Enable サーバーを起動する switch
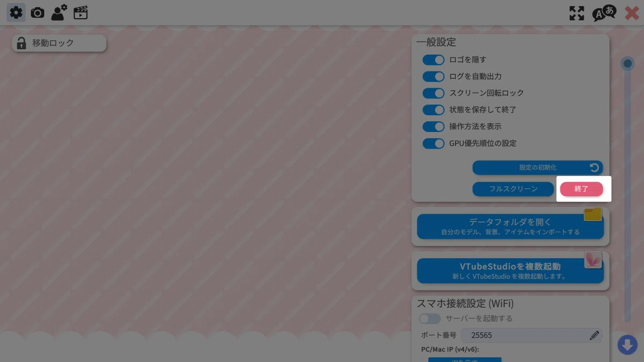This screenshot has width=644, height=362. click(x=430, y=319)
